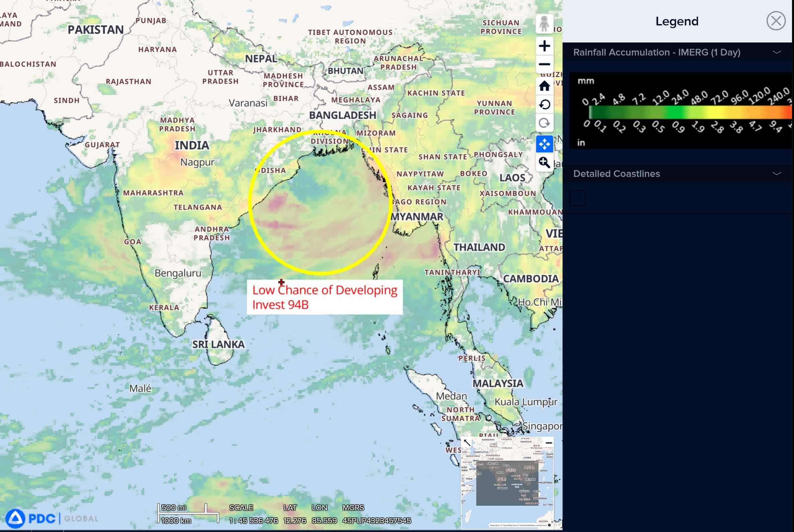Click the MYANMAR country label
794x532 pixels.
(417, 217)
